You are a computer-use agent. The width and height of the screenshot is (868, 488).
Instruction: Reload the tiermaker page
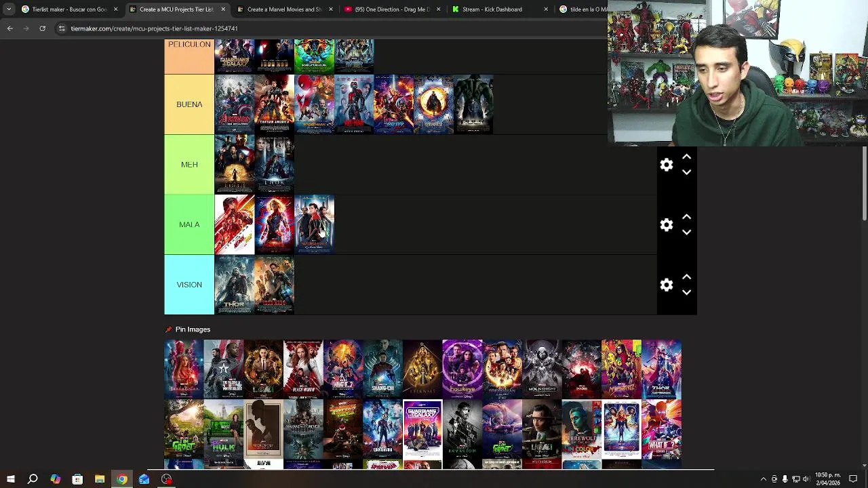pyautogui.click(x=42, y=28)
